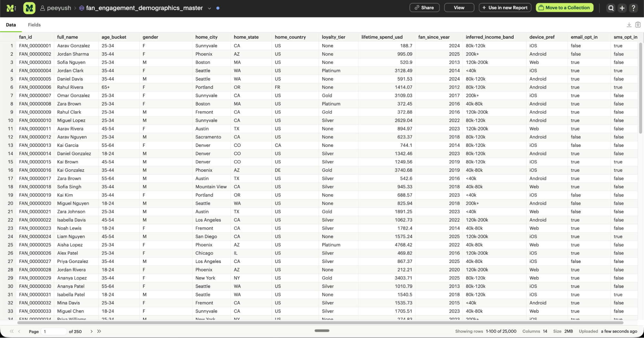Click the dataset icon beside the dataset name
The image size is (644, 338).
click(82, 8)
